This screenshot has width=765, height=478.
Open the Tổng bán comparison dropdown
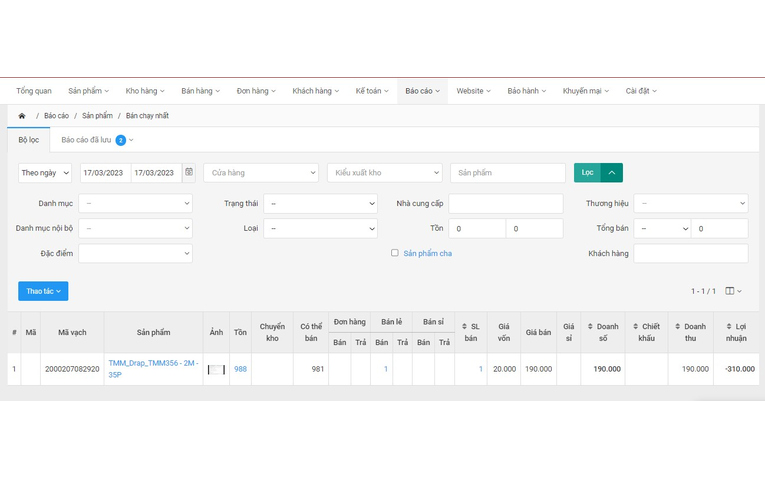[662, 228]
